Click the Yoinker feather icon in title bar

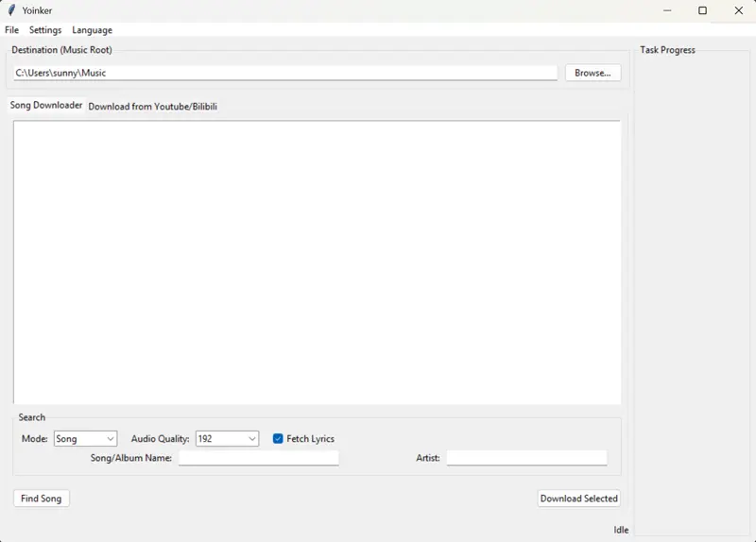[11, 10]
